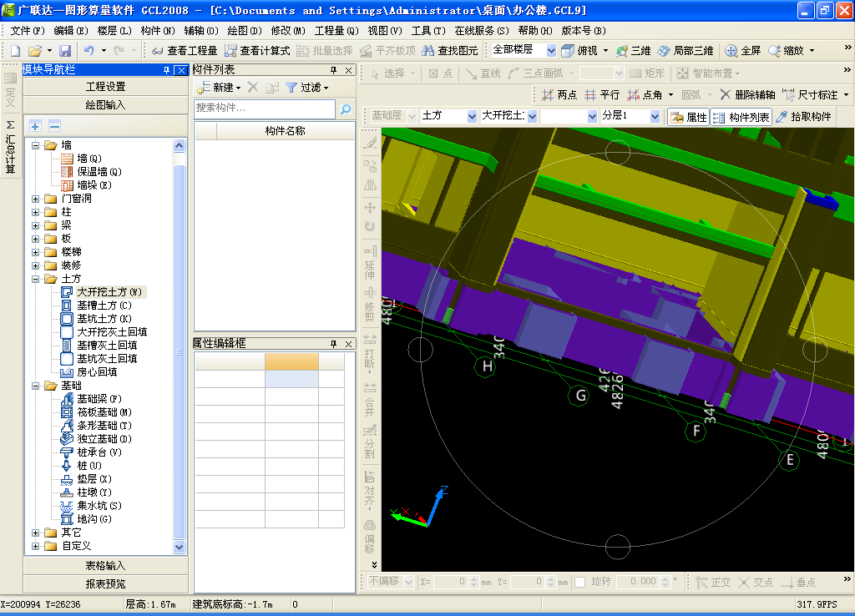This screenshot has height=616, width=855.
Task: Open the 全部楼层 floor dropdown
Action: tap(551, 51)
